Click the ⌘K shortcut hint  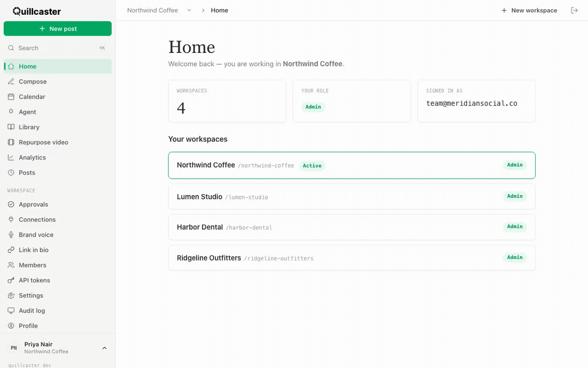coord(102,47)
